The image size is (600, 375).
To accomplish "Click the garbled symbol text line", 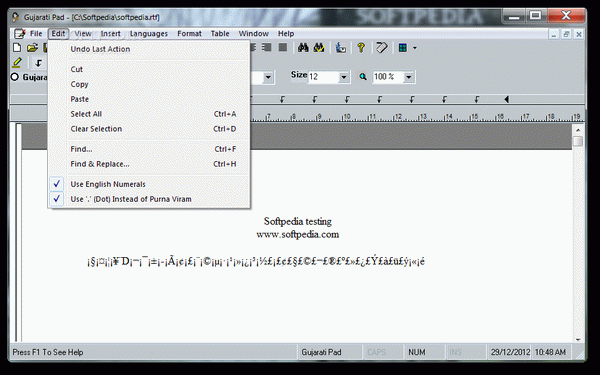I will 256,262.
